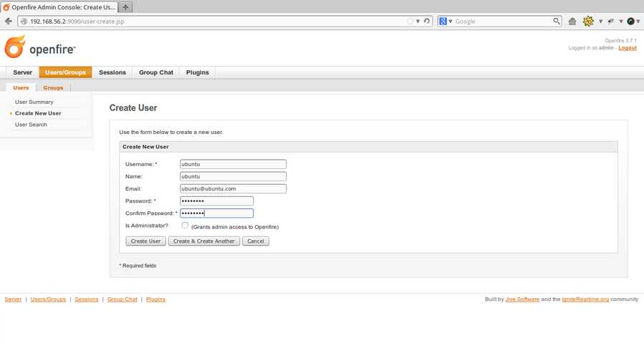Switch to the Users sub-tab
The image size is (644, 351).
[x=21, y=87]
